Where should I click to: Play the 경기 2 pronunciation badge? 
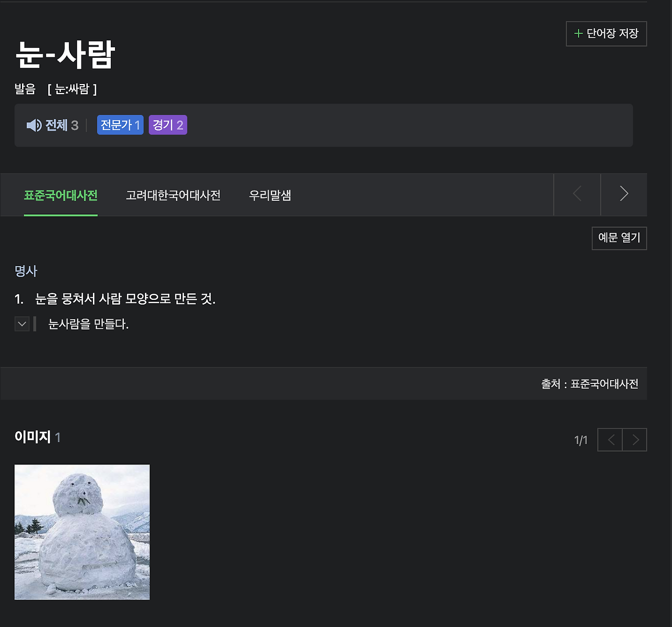tap(167, 125)
